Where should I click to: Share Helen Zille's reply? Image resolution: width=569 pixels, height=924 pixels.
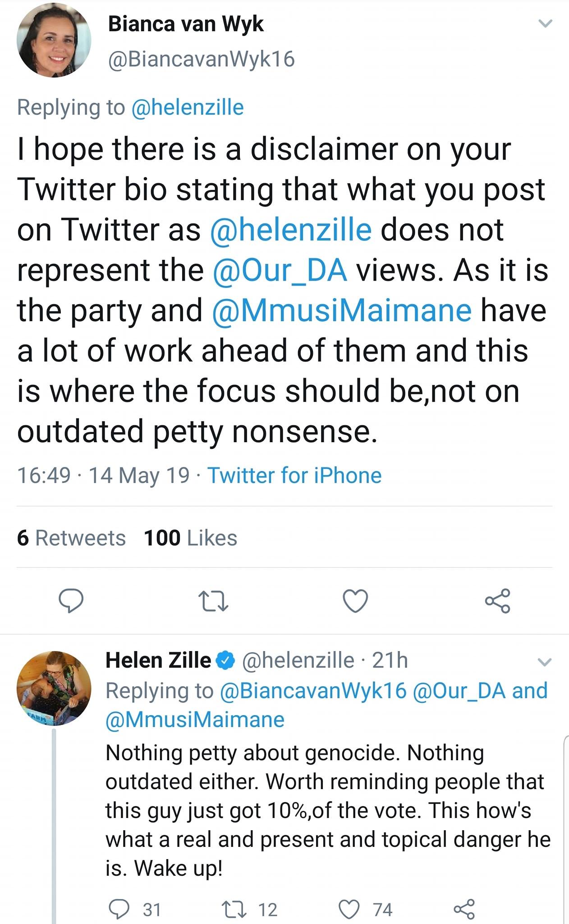[464, 909]
